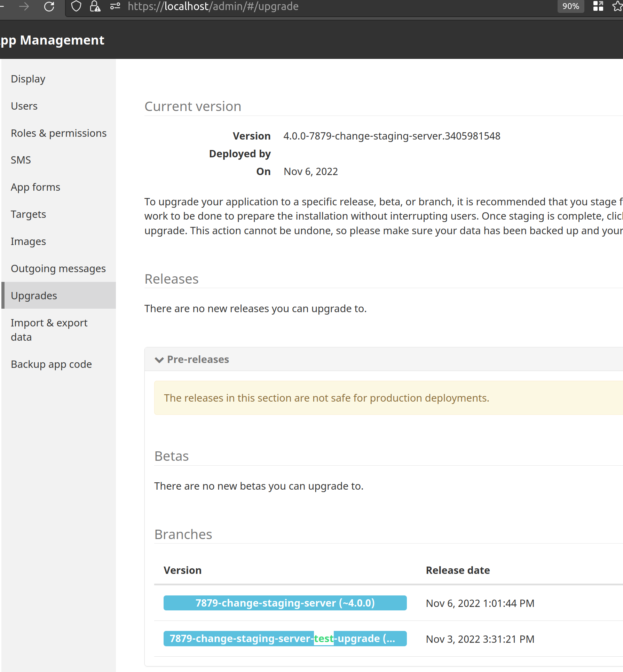Expand the Pre-releases disclosure chevron
The width and height of the screenshot is (623, 672).
coord(159,360)
